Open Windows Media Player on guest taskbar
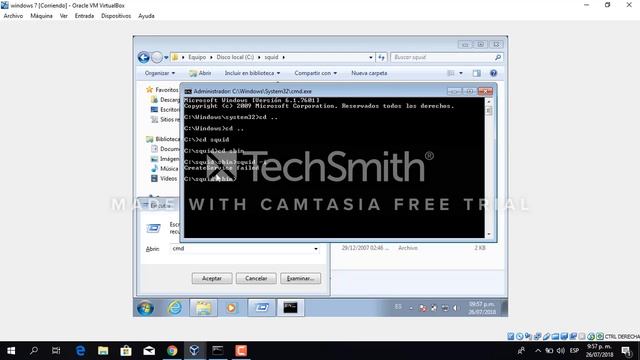Screen dimensions: 640x360 231,308
